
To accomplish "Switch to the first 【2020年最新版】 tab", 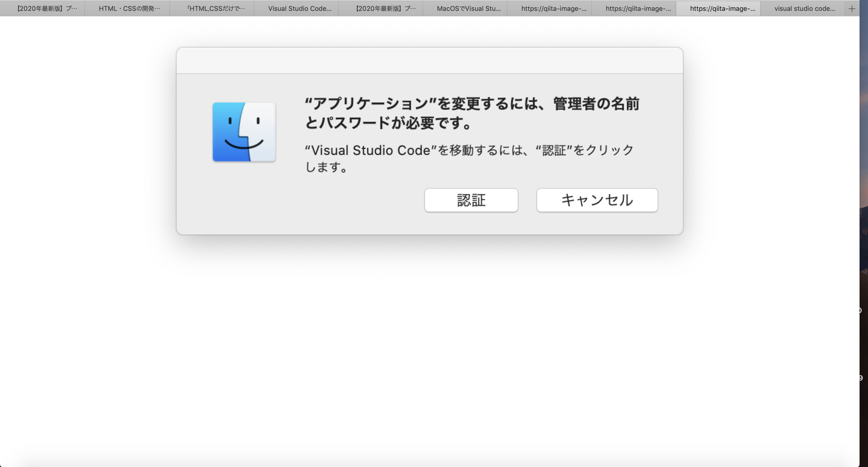I will (46, 9).
